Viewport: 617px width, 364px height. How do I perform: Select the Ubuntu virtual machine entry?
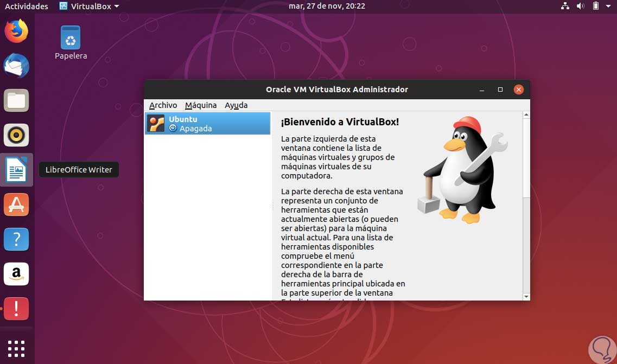tap(208, 123)
